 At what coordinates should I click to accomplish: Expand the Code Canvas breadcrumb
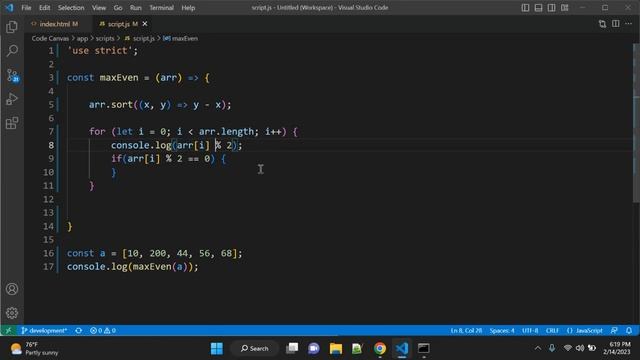coord(50,38)
